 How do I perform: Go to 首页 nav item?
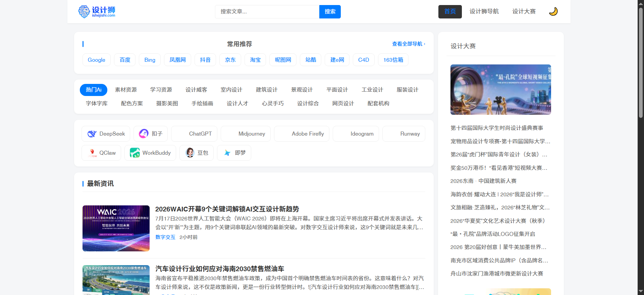[x=450, y=11]
